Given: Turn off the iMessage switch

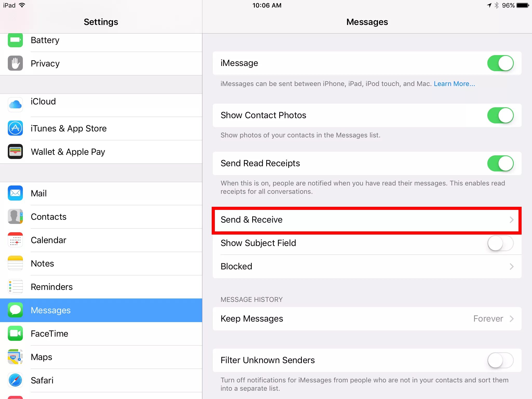Looking at the screenshot, I should (x=500, y=63).
